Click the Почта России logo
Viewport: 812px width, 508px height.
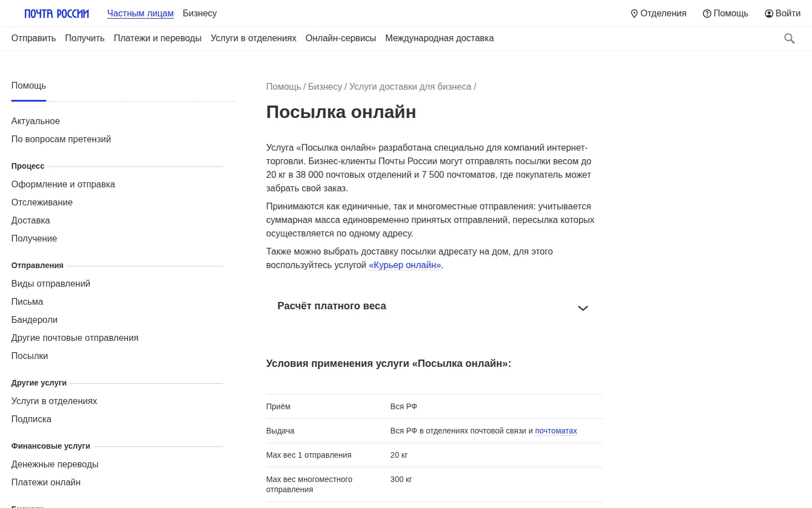click(56, 14)
